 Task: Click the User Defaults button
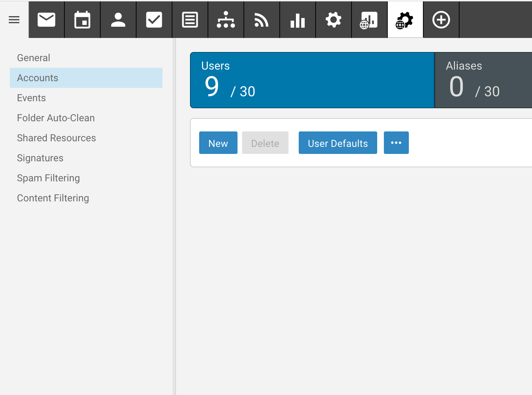(x=338, y=143)
